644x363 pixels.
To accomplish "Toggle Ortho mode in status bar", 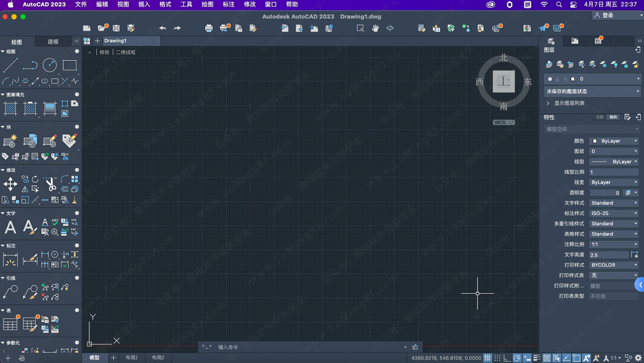I will click(x=507, y=358).
